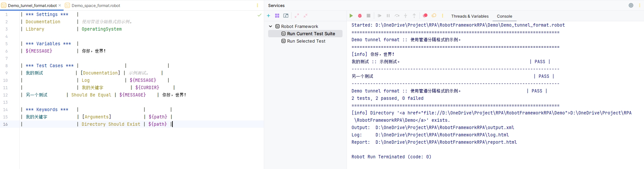
Task: Click report.html path in console
Action: click(x=446, y=142)
